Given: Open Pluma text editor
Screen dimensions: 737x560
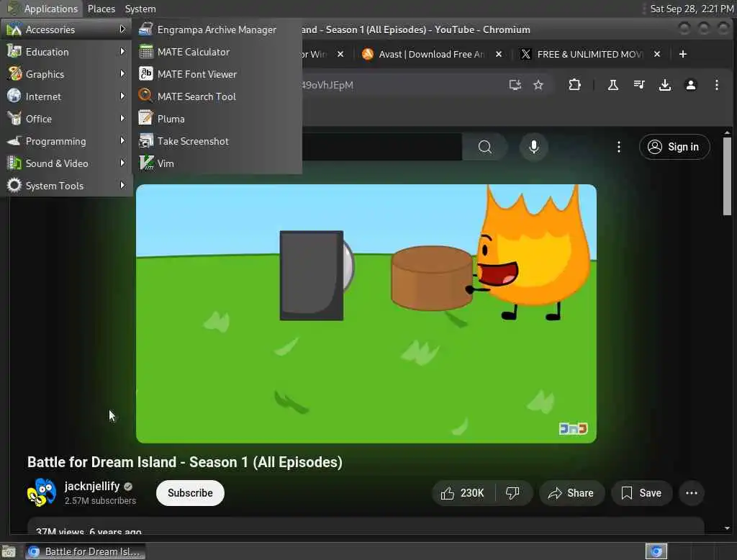Looking at the screenshot, I should [x=217, y=119].
